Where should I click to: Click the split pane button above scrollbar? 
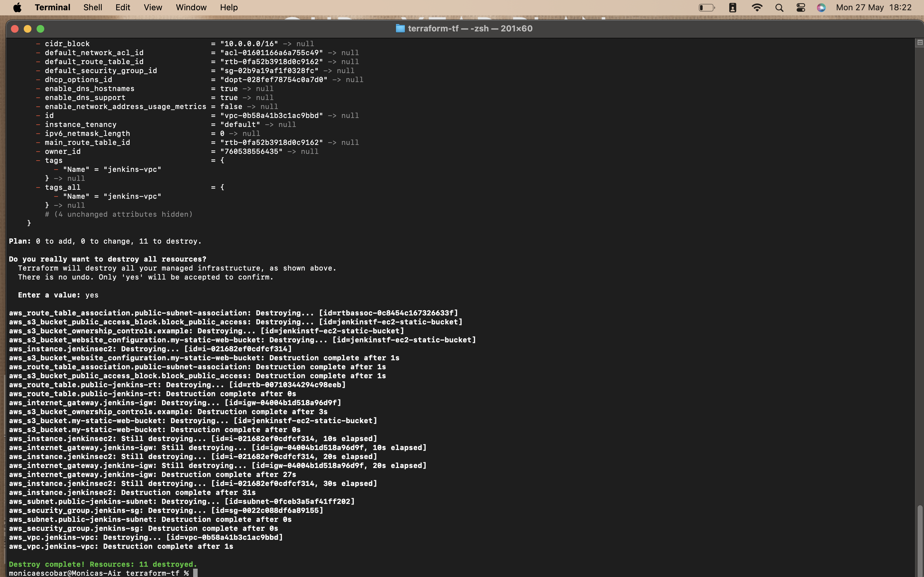(x=920, y=42)
